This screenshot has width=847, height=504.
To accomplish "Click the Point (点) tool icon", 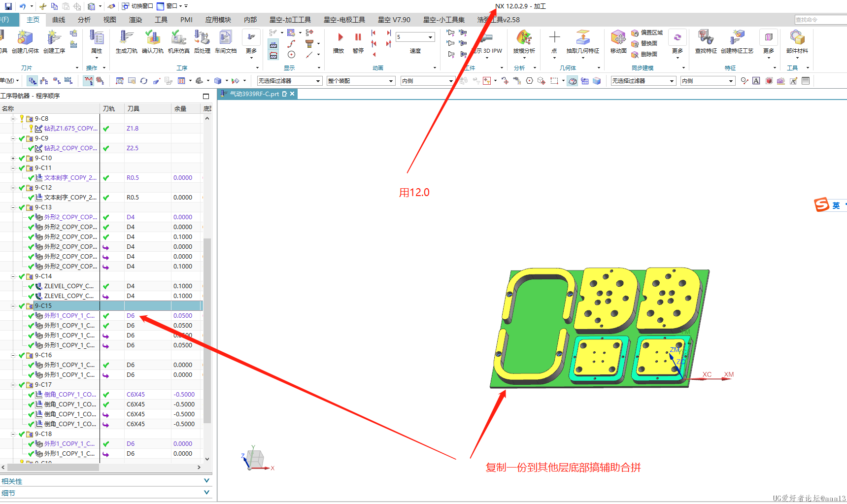I will pyautogui.click(x=554, y=38).
